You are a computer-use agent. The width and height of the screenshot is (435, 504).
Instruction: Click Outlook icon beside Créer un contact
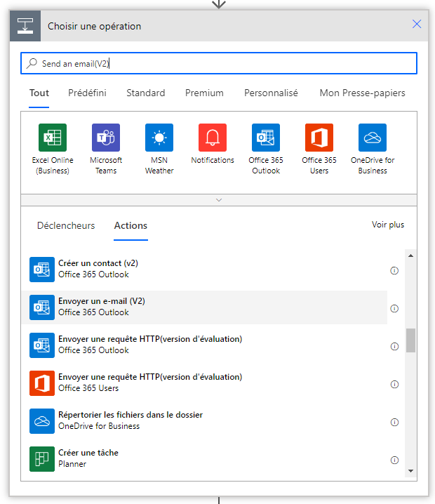coord(42,270)
